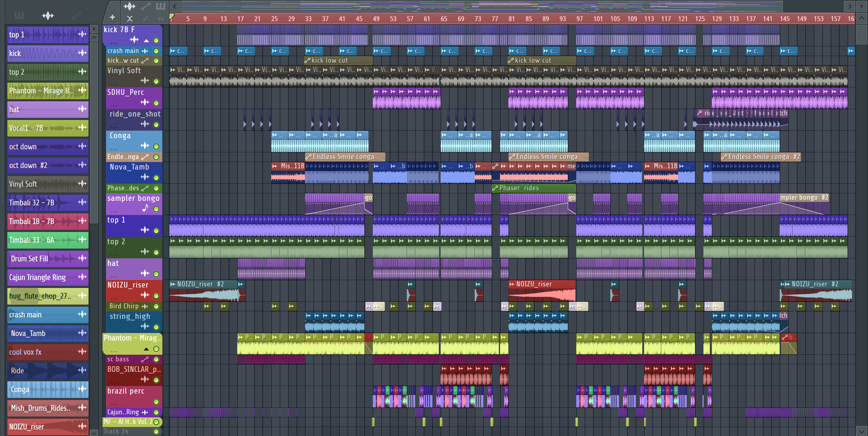Open menu of Endless Smile conga #2 clip
868x436 pixels.
[724, 157]
